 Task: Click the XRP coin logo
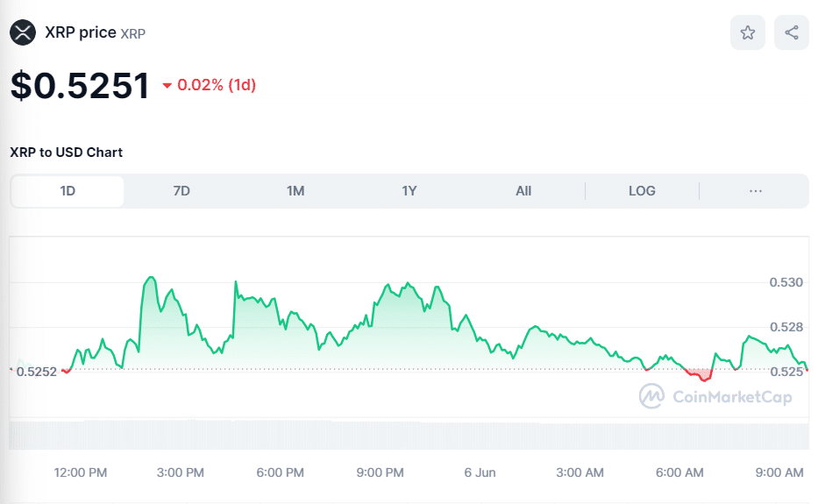click(23, 32)
